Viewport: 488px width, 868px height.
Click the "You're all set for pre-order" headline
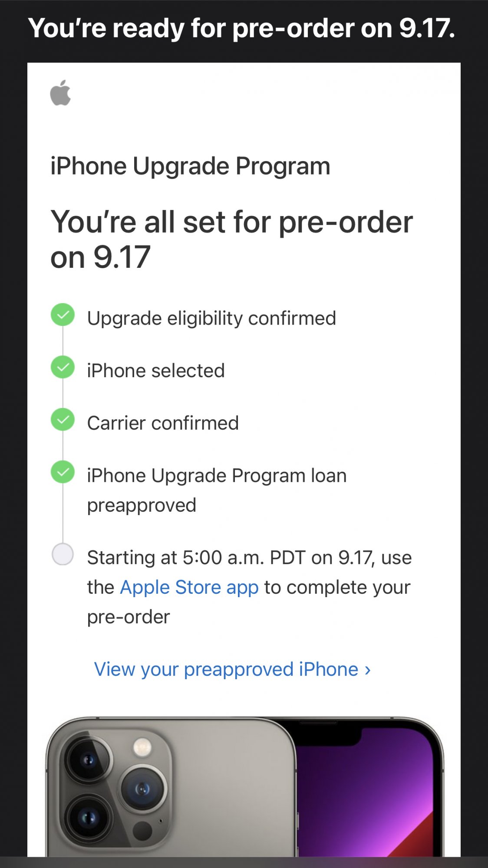click(x=231, y=239)
